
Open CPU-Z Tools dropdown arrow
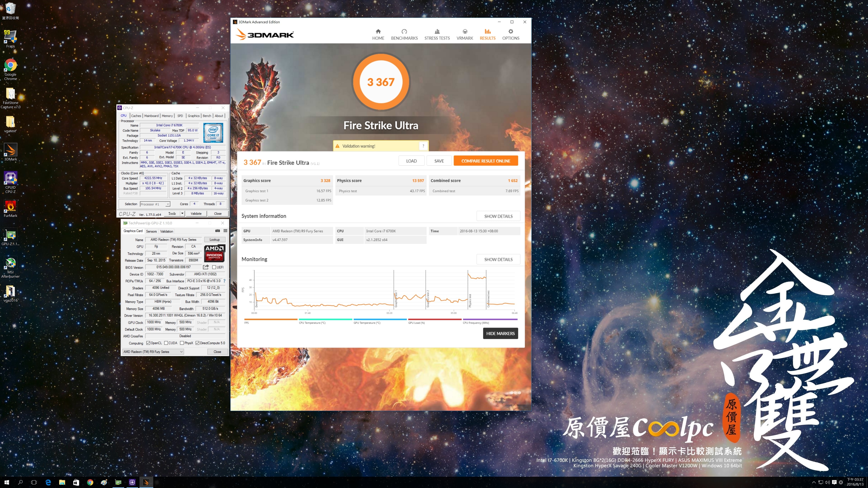point(182,213)
